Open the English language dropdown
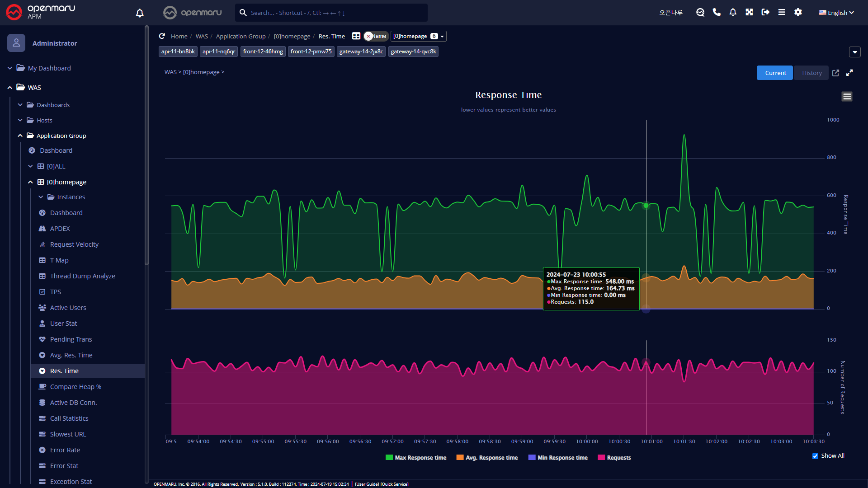Image resolution: width=868 pixels, height=488 pixels. pyautogui.click(x=836, y=13)
